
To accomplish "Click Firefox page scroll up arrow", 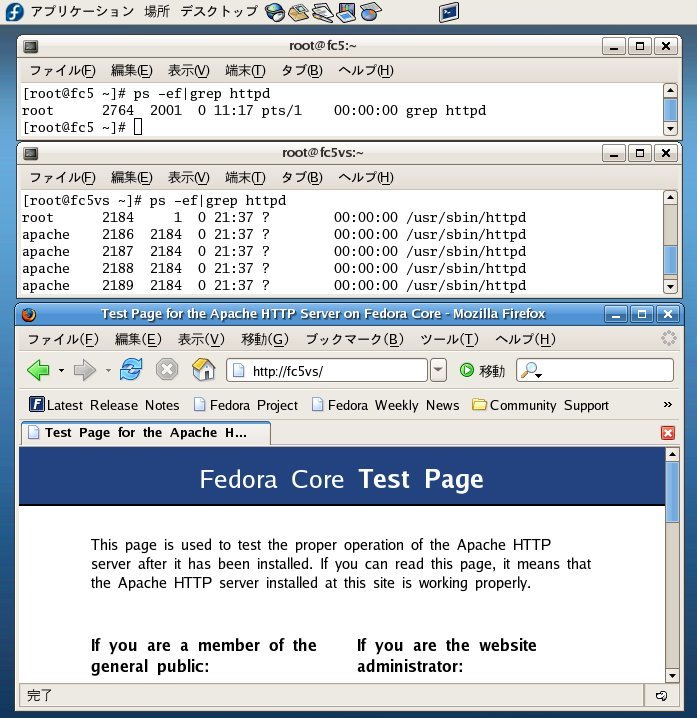I will point(672,455).
